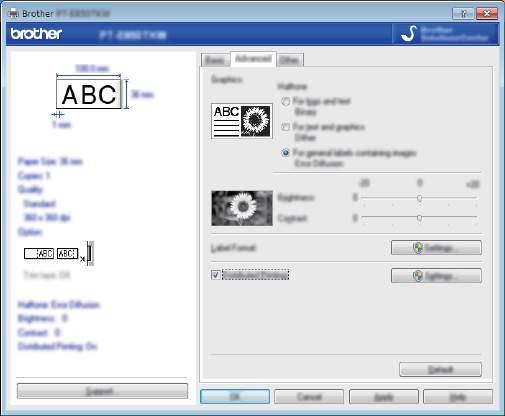Screen dimensions: 505x416
Task: Click the ABC label size preview
Action: [89, 94]
